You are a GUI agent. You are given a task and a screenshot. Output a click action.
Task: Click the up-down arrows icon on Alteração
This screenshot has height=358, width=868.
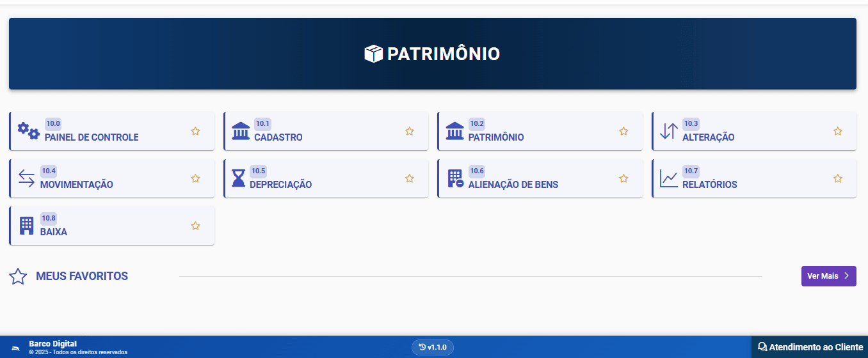668,131
